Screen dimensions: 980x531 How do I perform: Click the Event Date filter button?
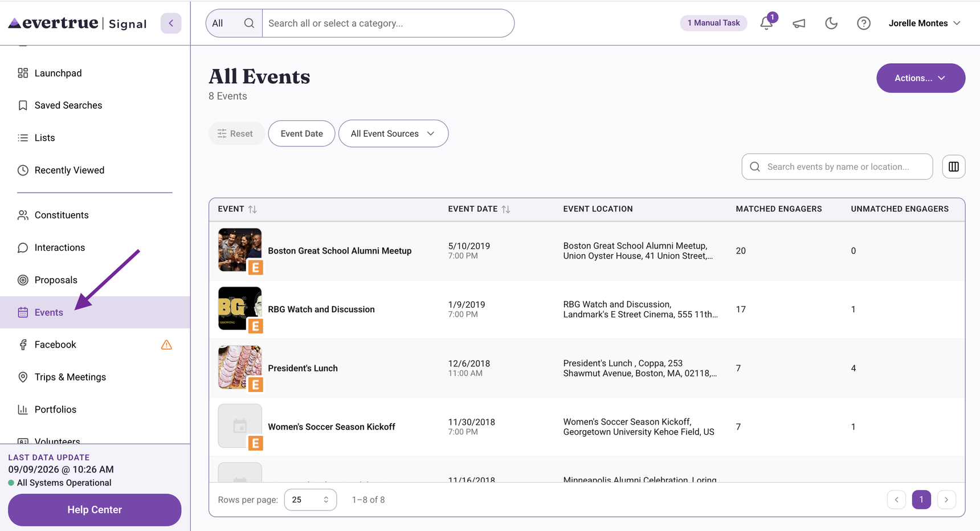[301, 133]
